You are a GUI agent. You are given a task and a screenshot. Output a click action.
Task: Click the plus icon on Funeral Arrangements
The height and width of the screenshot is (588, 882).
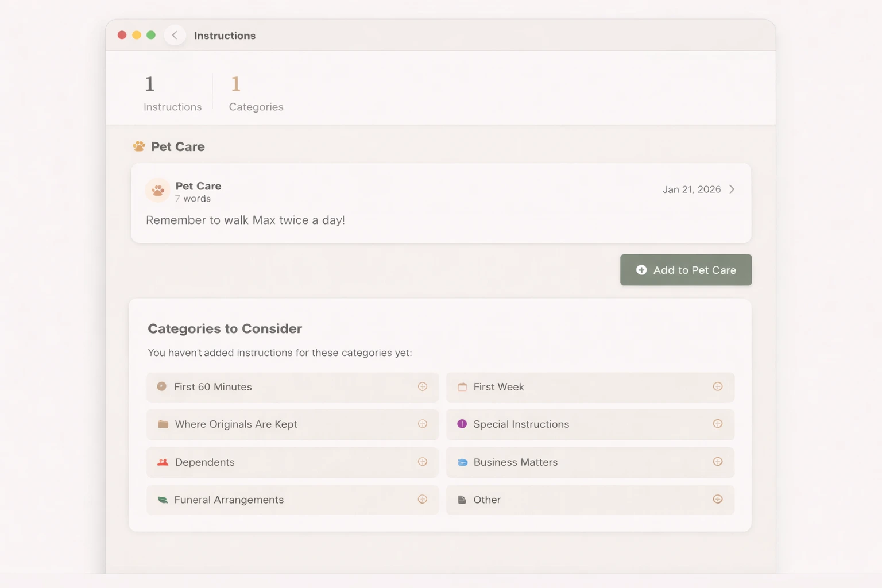click(x=423, y=500)
